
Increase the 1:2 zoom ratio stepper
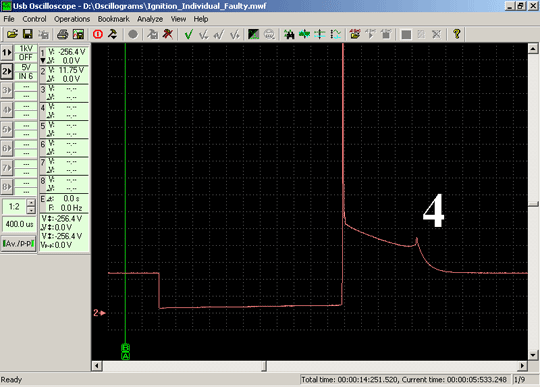[31, 203]
